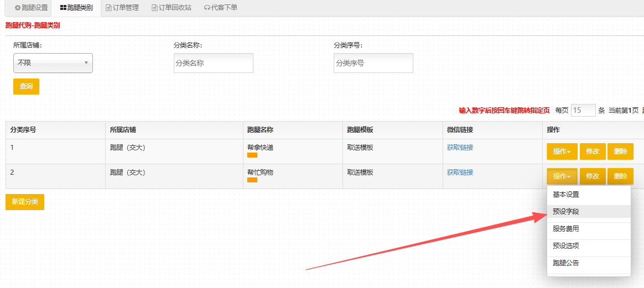Image resolution: width=644 pixels, height=288 pixels.
Task: Delete the 帮拿快递 category
Action: [621, 151]
